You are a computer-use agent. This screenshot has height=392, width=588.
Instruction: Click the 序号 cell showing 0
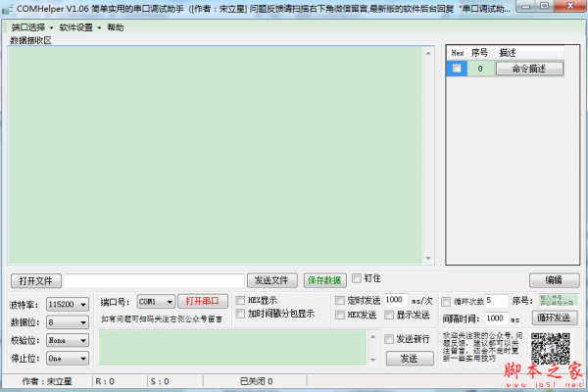click(480, 69)
